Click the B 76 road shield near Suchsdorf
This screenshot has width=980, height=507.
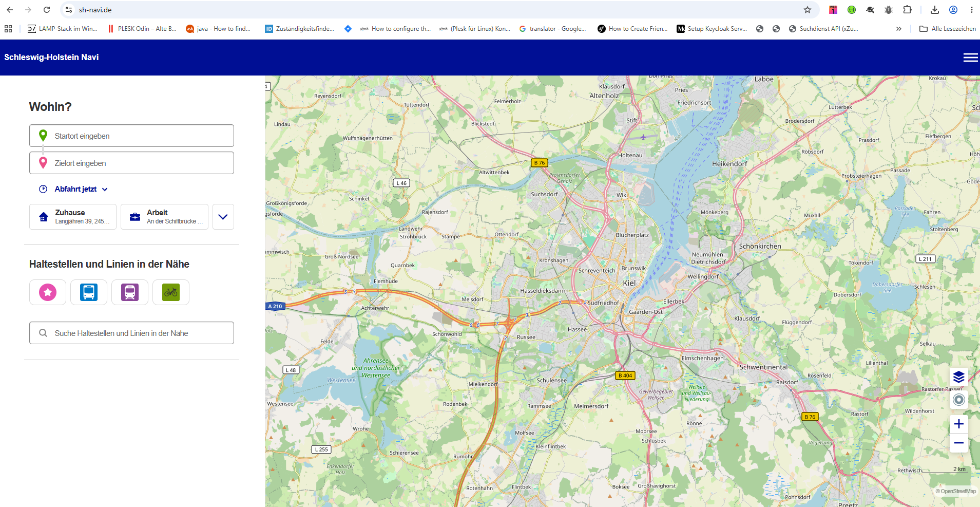(539, 163)
